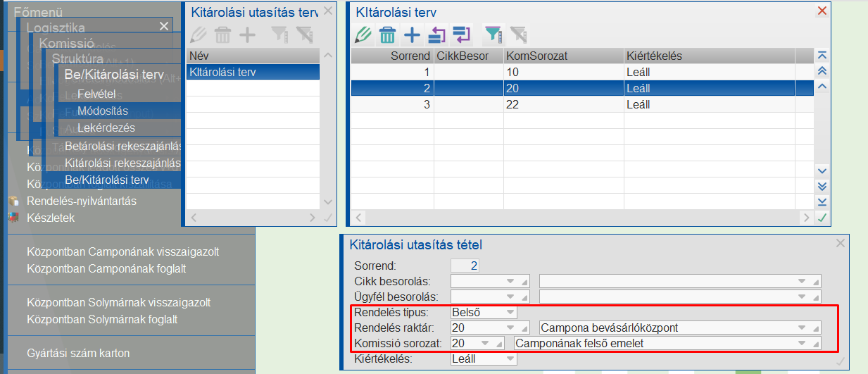
Task: Open the Camponának felső emelet dropdown
Action: tap(802, 343)
